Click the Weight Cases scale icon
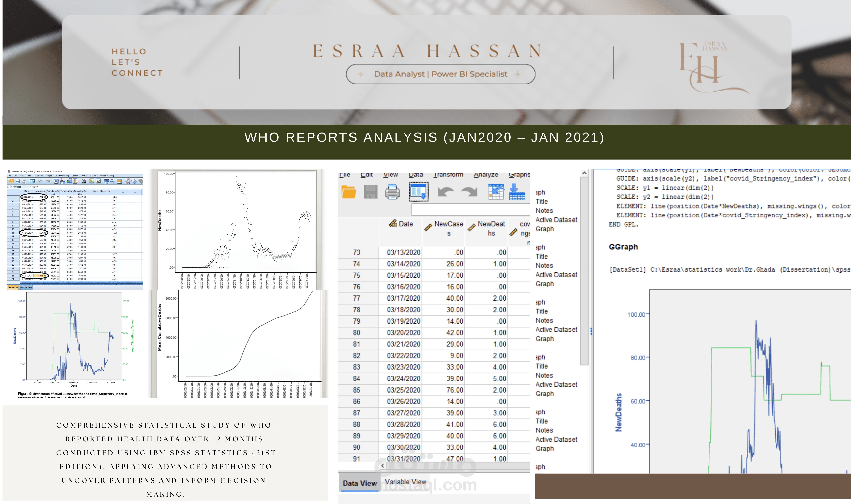The height and width of the screenshot is (504, 851). (x=113, y=181)
